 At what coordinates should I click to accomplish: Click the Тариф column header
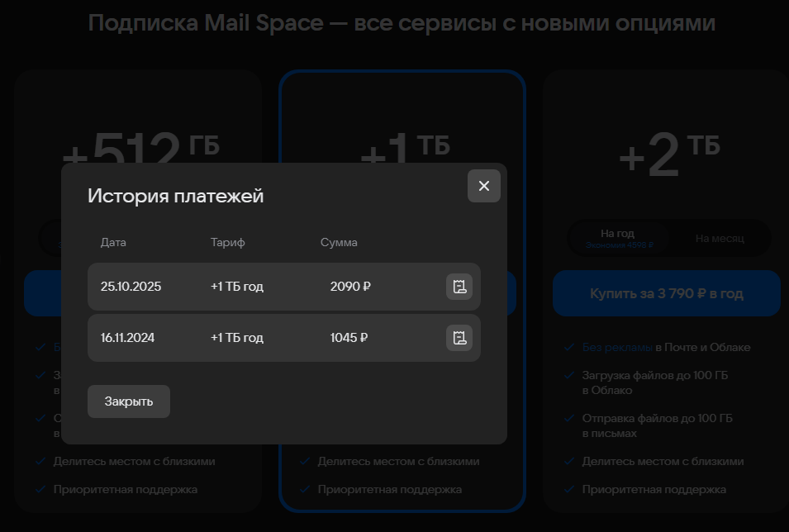(227, 242)
